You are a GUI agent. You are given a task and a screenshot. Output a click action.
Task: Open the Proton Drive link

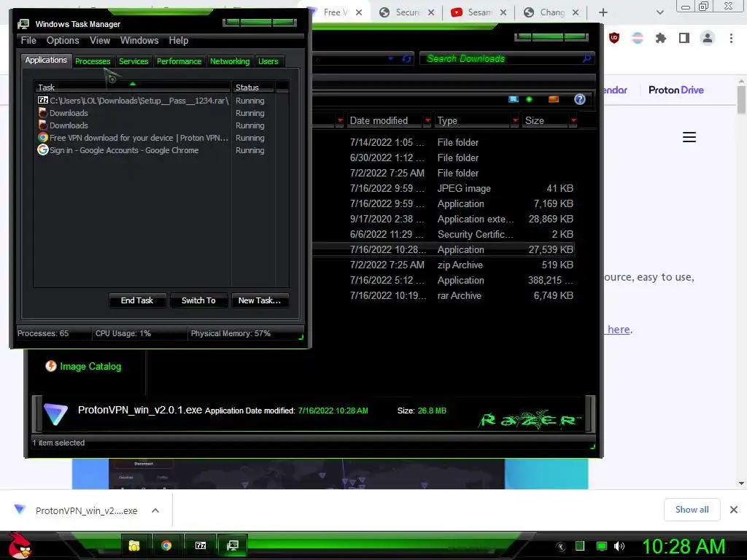(x=676, y=90)
